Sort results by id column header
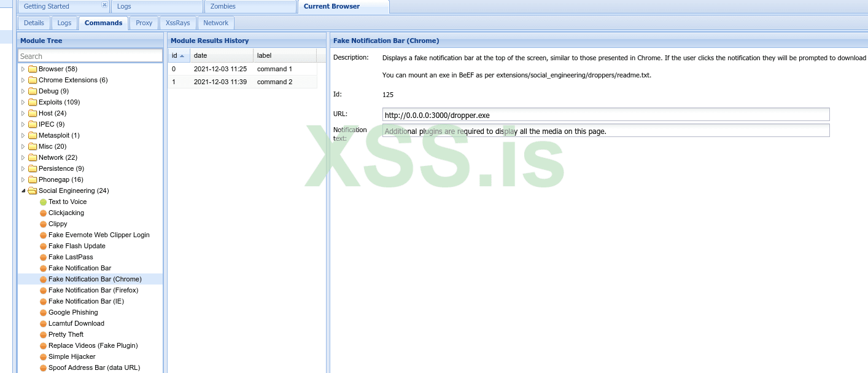The height and width of the screenshot is (373, 868). pyautogui.click(x=179, y=55)
